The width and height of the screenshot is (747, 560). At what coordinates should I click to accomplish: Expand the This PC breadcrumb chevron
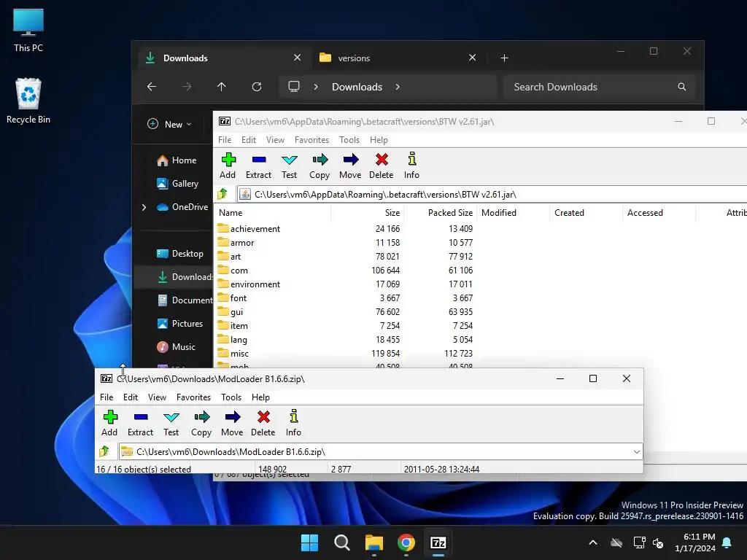(315, 87)
